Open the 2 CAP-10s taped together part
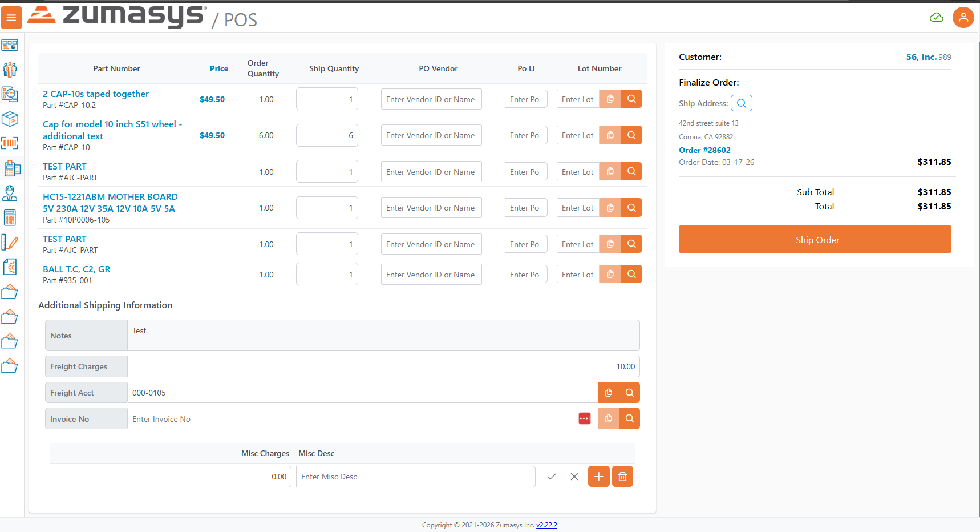 [96, 94]
